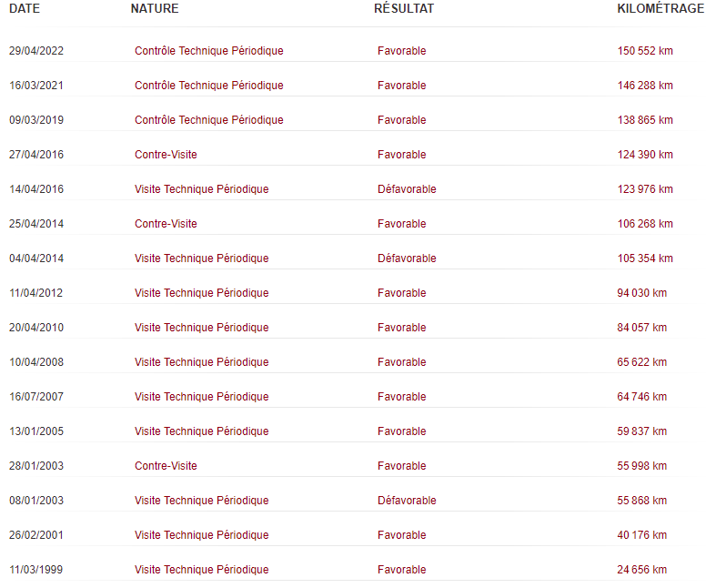The image size is (716, 588).
Task: Open the 26/02/2001 Visite Technique Périodique
Action: pyautogui.click(x=201, y=535)
